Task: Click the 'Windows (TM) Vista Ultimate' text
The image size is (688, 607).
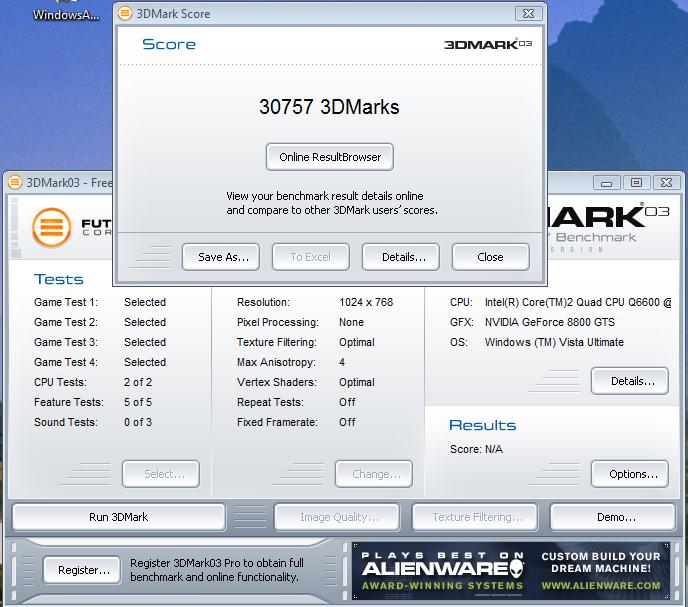Action: tap(554, 342)
